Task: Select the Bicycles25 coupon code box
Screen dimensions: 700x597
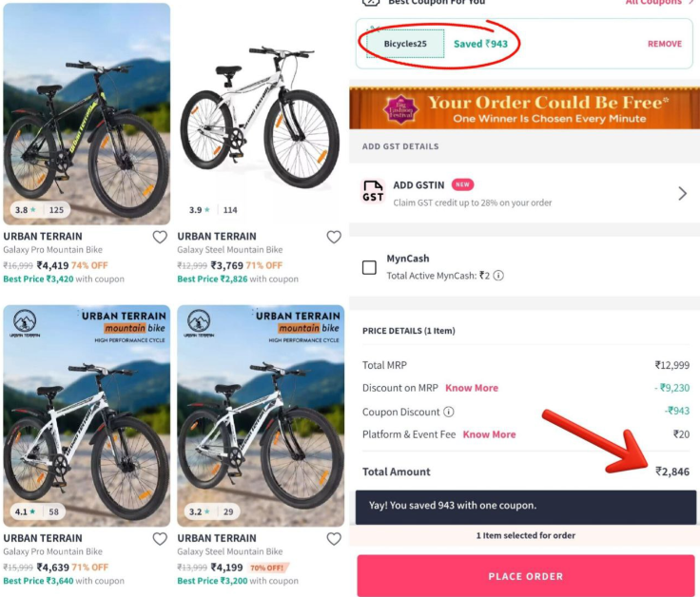Action: coord(406,44)
